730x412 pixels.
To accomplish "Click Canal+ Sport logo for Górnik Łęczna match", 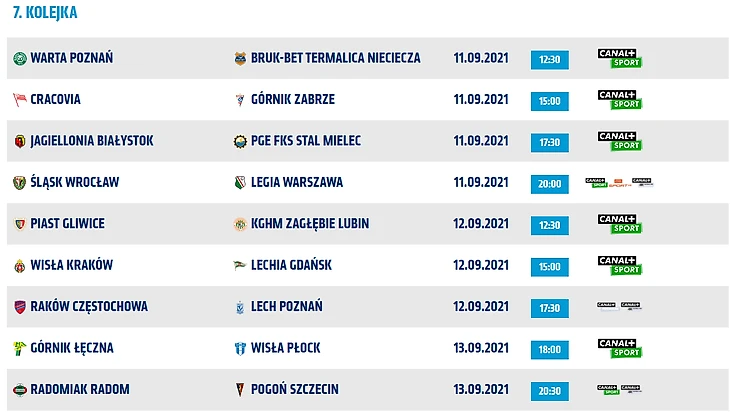I will (x=619, y=348).
